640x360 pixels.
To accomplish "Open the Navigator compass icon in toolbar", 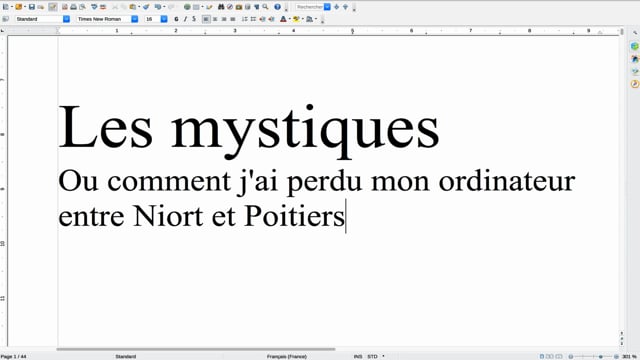I will click(230, 7).
